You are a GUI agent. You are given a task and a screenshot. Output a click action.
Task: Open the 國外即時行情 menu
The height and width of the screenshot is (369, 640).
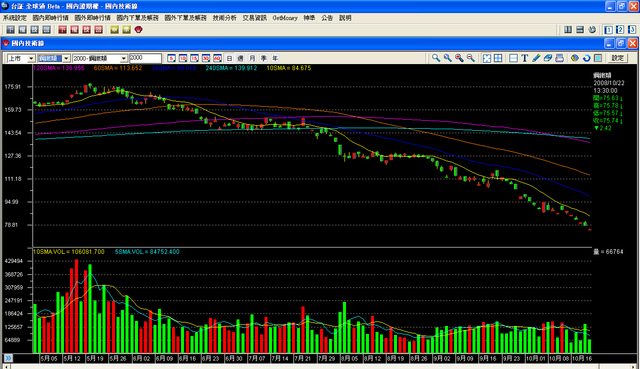click(x=92, y=18)
